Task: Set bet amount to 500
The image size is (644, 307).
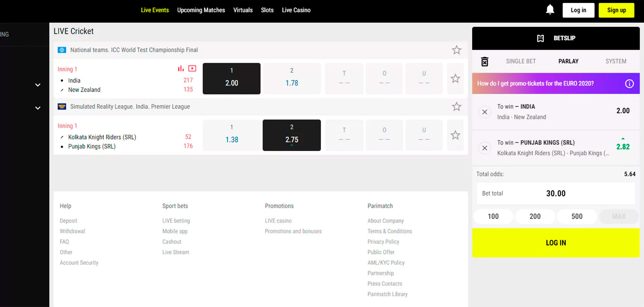Action: click(x=577, y=216)
